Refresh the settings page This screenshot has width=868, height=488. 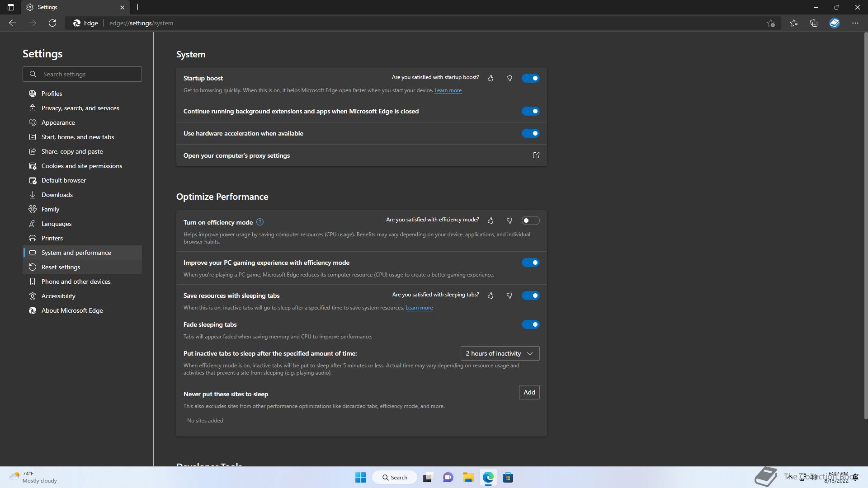(52, 23)
